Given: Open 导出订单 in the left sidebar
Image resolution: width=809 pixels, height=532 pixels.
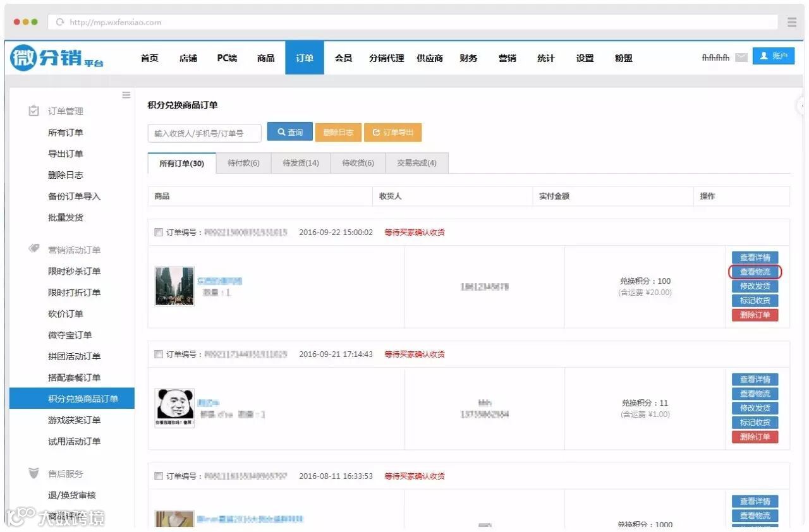Looking at the screenshot, I should [x=66, y=154].
